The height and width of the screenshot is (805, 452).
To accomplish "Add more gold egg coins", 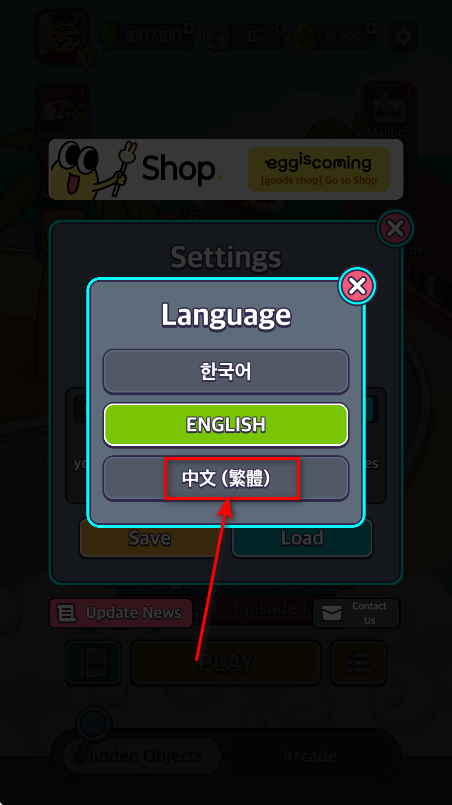I will (x=371, y=28).
